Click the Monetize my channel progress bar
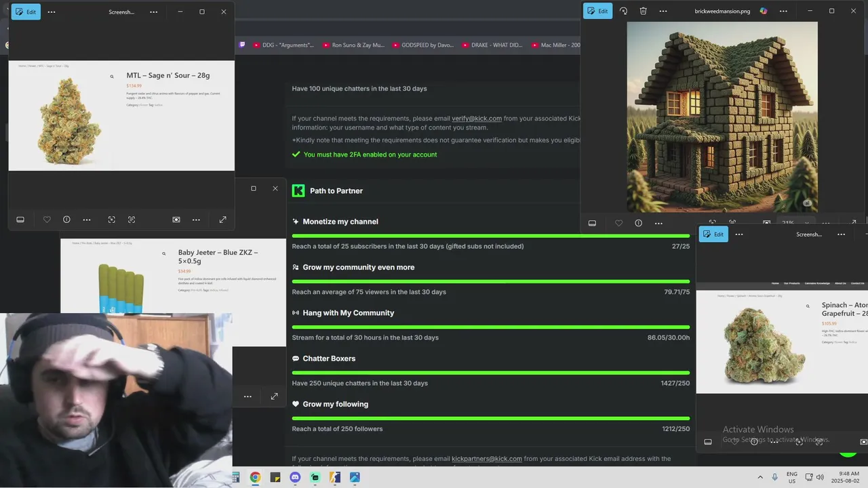 tap(491, 236)
